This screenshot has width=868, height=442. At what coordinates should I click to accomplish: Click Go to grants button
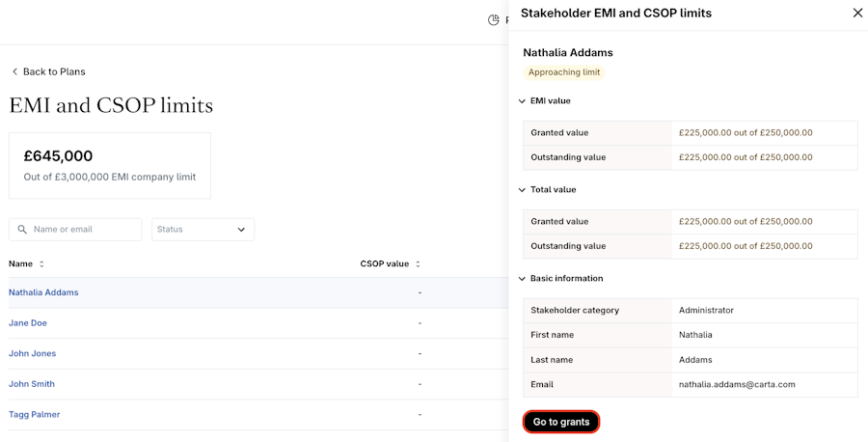click(x=561, y=422)
